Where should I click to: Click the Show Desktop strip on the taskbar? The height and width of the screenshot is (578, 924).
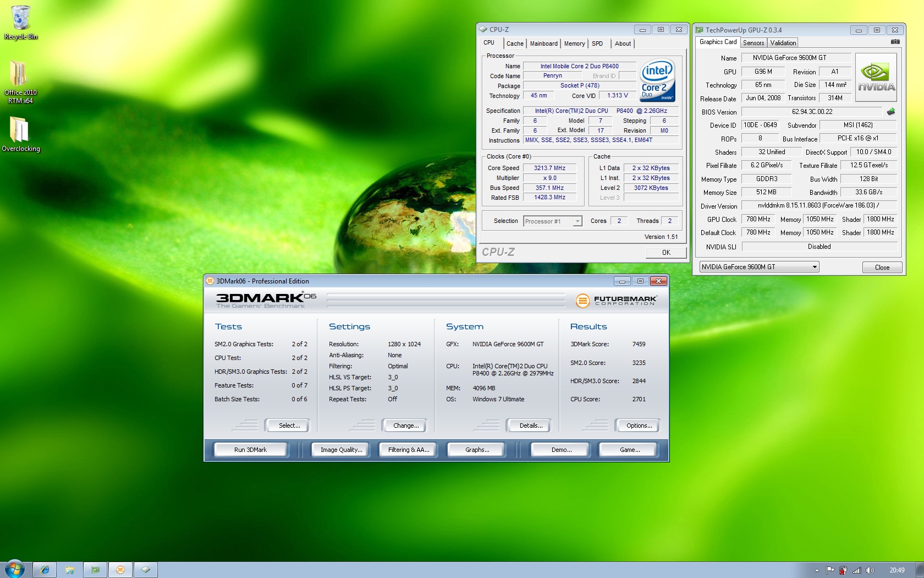click(x=920, y=570)
